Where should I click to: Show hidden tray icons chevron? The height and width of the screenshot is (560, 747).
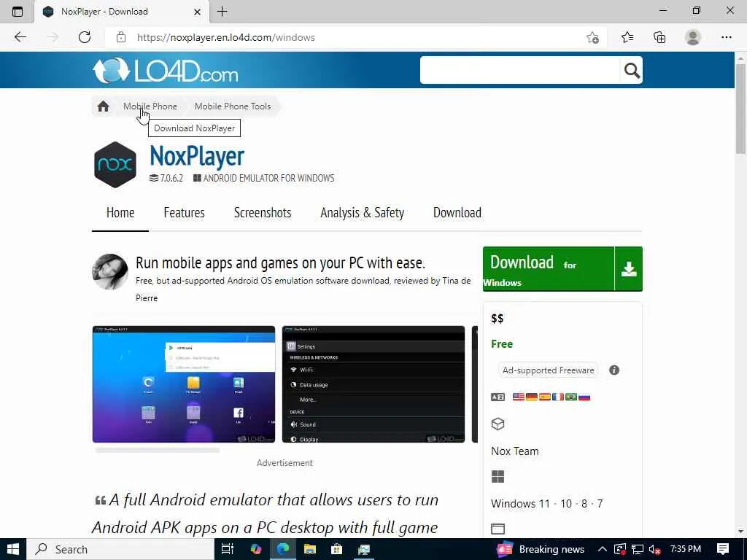click(602, 549)
